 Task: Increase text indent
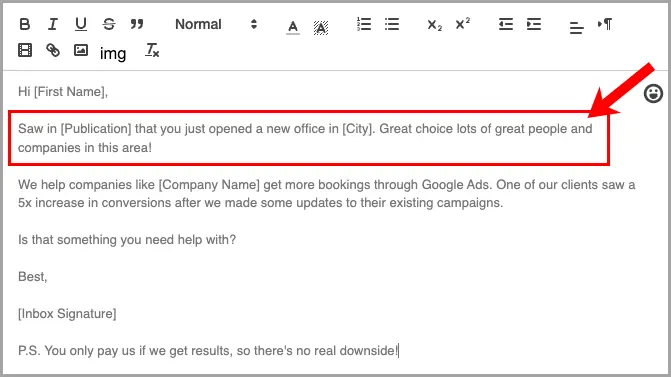534,24
